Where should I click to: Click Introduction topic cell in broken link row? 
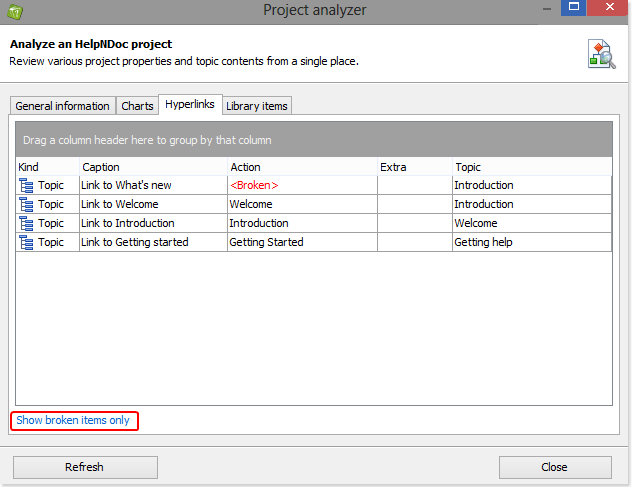(532, 185)
